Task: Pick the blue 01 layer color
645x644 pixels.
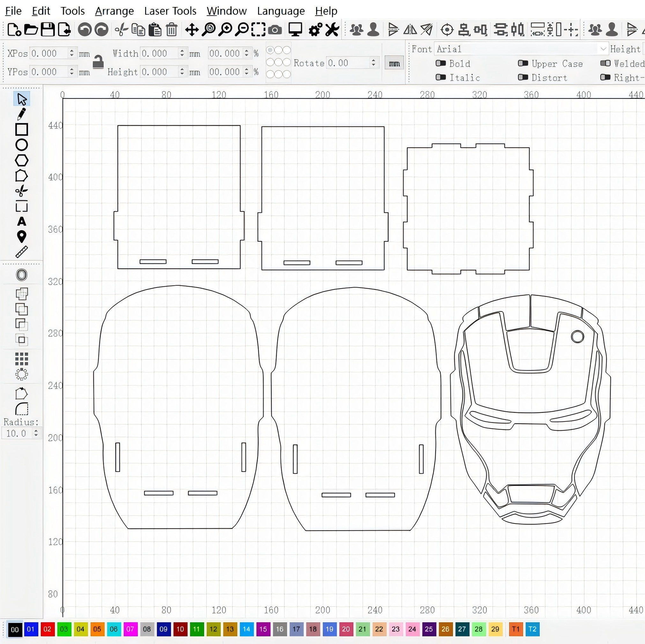Action: coord(31,629)
